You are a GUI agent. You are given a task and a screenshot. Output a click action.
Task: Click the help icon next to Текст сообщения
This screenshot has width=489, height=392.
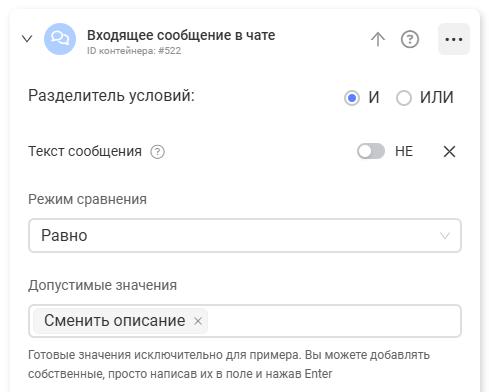pos(157,152)
